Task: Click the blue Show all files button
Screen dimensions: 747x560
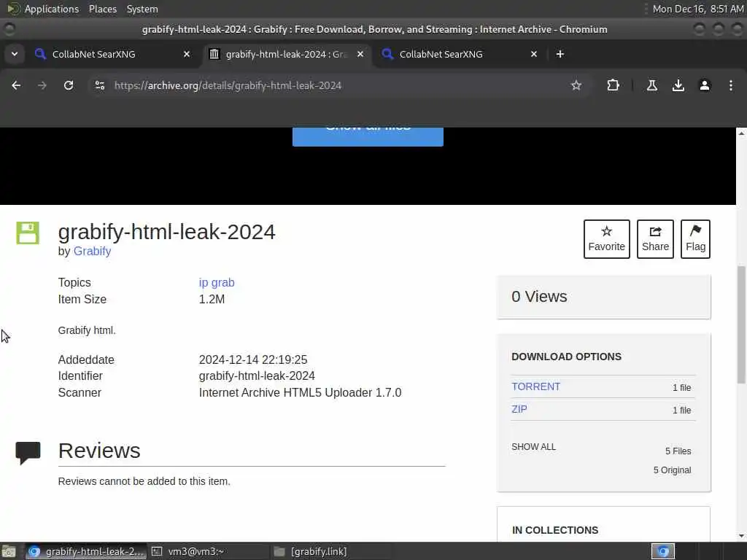Action: (x=368, y=136)
